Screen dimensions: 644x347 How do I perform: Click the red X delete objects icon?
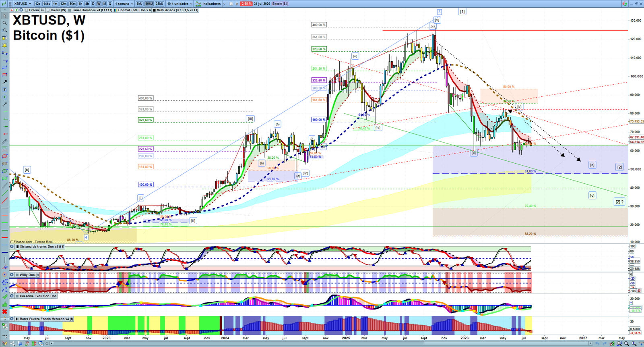(5, 312)
